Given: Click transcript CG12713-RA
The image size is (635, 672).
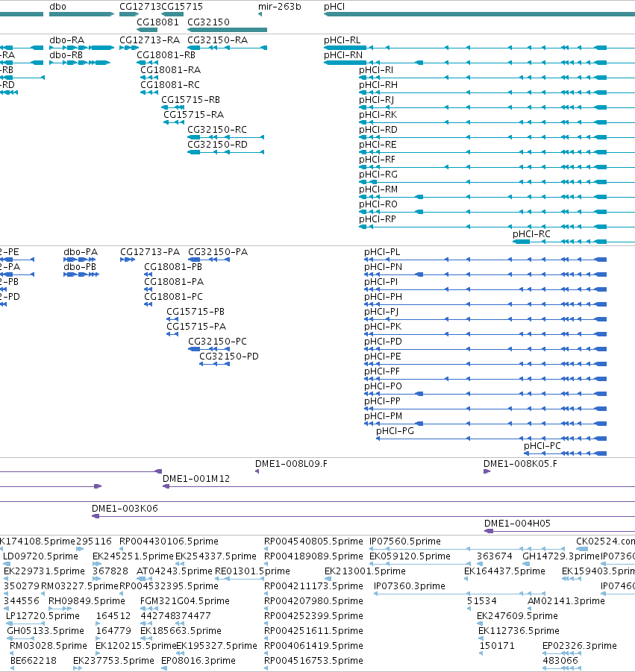Looking at the screenshot, I should click(150, 40).
